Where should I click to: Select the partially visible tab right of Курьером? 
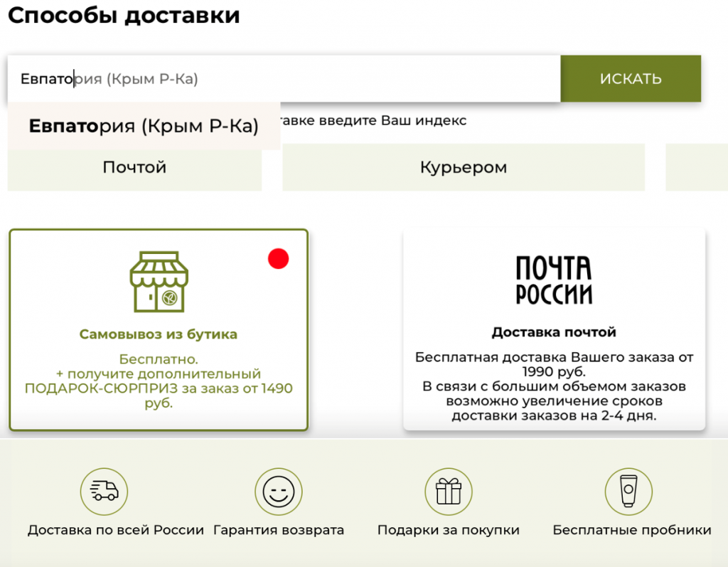click(x=696, y=168)
